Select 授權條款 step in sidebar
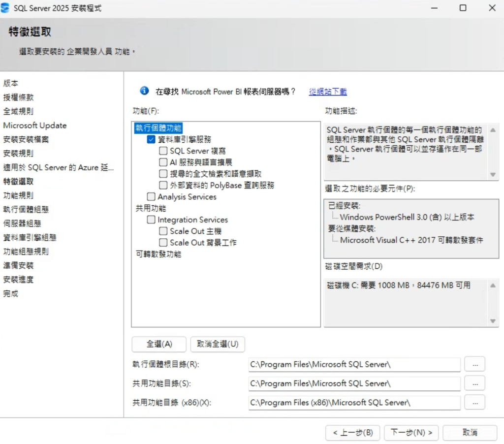504x444 pixels. 18,97
